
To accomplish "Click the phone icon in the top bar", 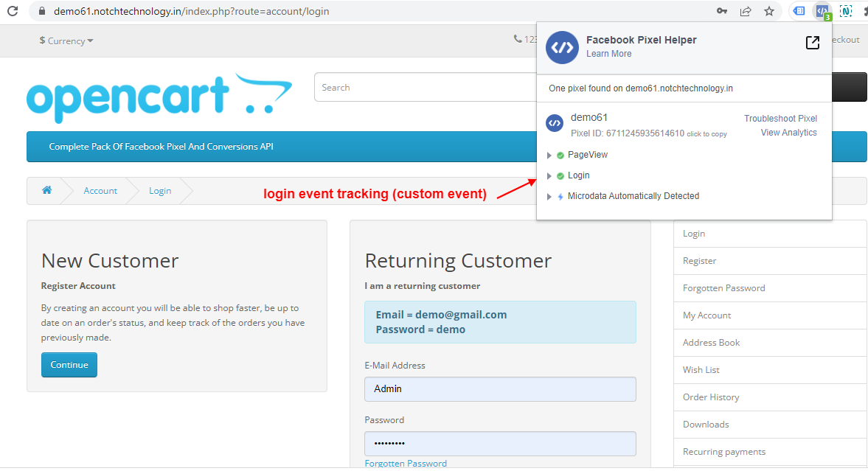I will (x=518, y=39).
